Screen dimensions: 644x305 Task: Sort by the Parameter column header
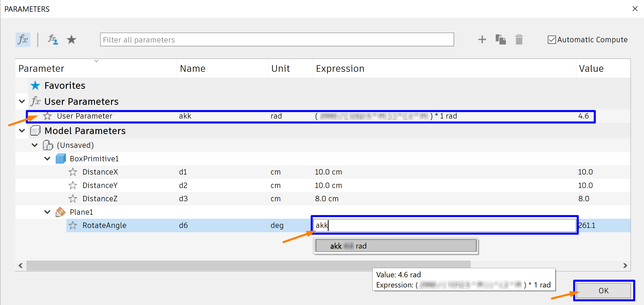[41, 69]
